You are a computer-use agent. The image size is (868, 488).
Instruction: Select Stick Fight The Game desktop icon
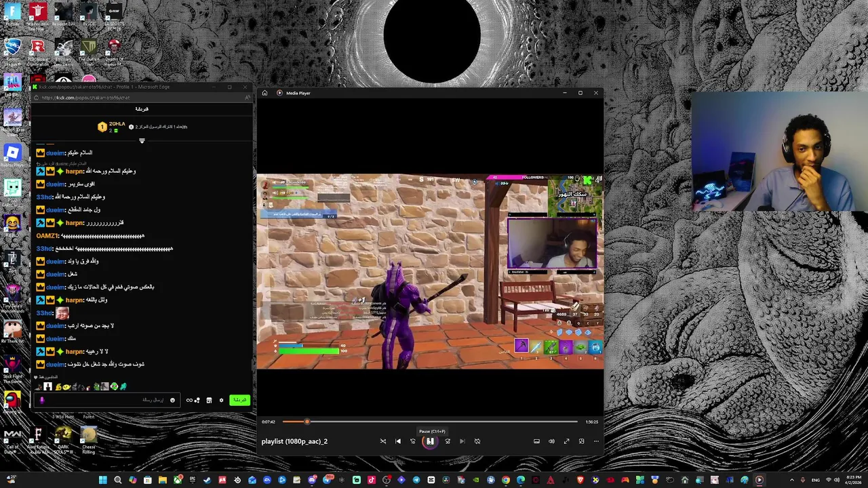click(x=12, y=368)
